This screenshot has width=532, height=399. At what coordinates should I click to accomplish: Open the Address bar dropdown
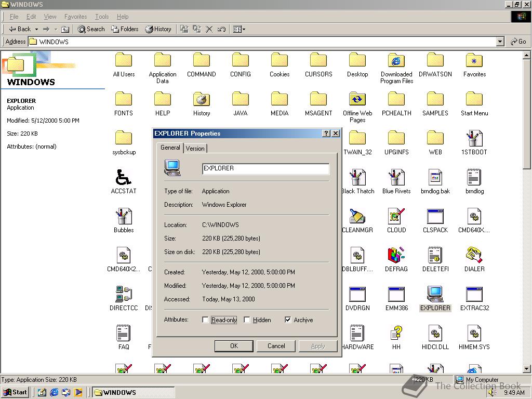click(x=500, y=42)
